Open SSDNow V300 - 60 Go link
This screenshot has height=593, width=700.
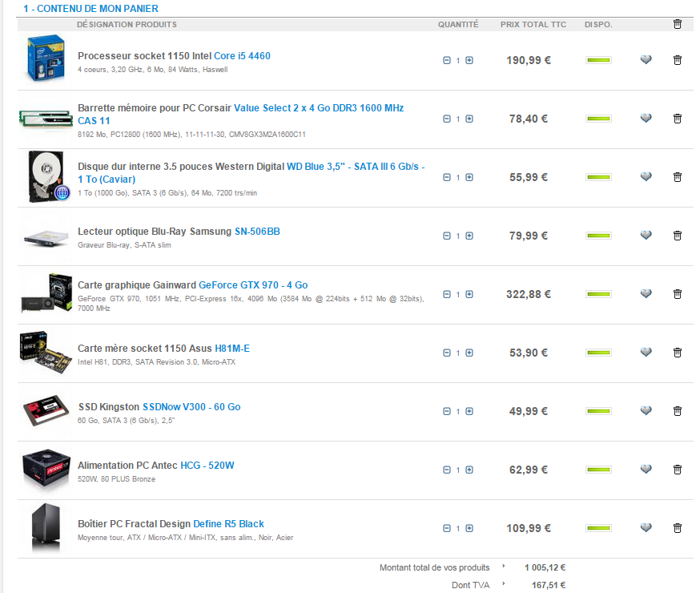pyautogui.click(x=191, y=407)
